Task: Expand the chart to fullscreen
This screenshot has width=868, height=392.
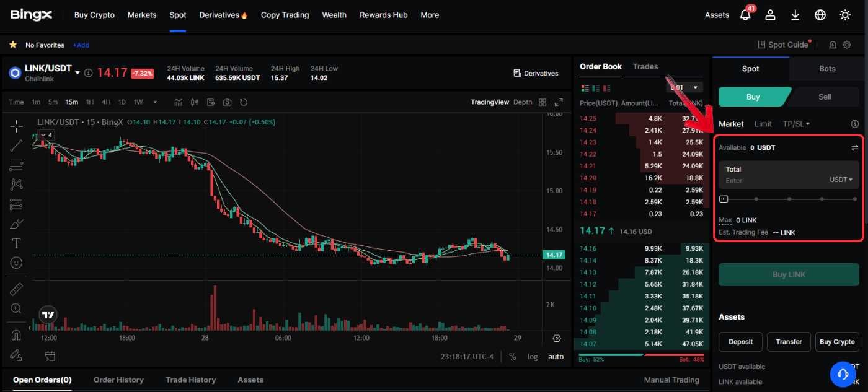Action: [x=559, y=102]
